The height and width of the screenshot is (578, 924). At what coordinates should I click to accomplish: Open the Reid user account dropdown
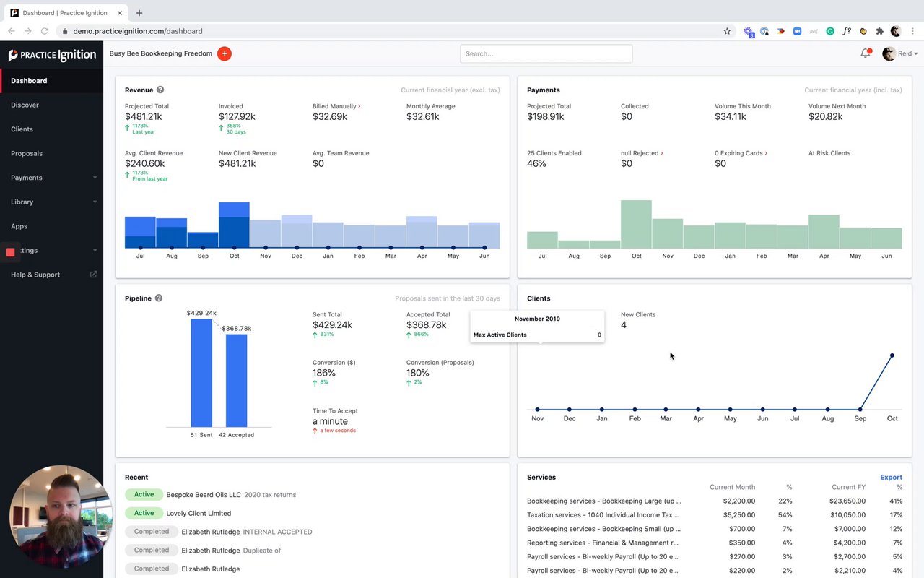[900, 53]
